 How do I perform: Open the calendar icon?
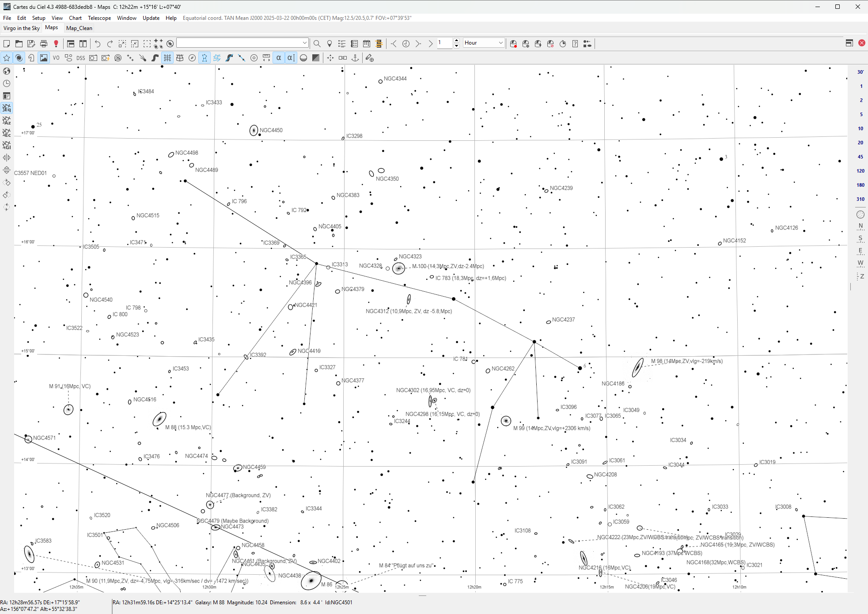[366, 44]
